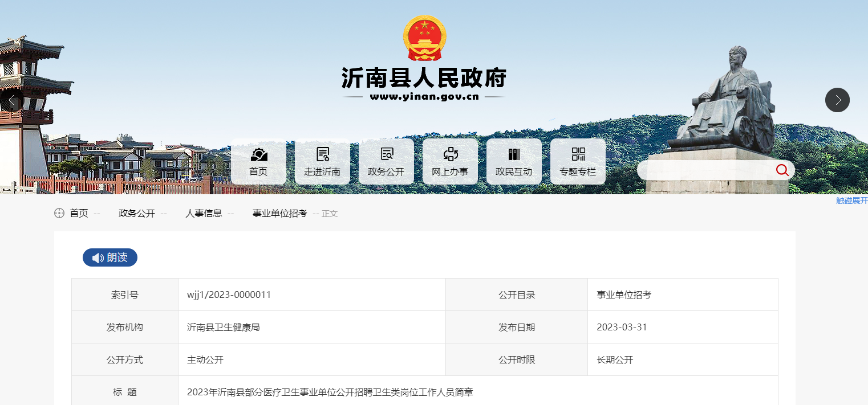The image size is (868, 405).
Task: Click the national emblem logo
Action: click(423, 39)
